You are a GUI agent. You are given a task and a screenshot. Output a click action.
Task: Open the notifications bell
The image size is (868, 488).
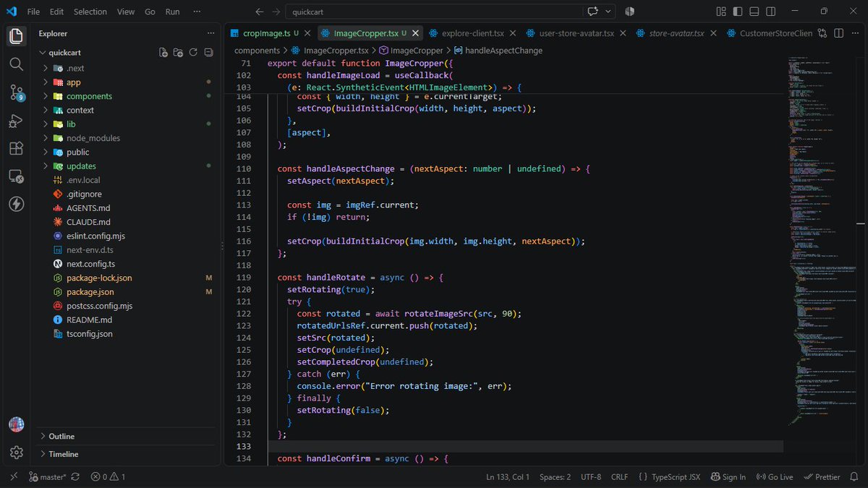[x=854, y=477]
